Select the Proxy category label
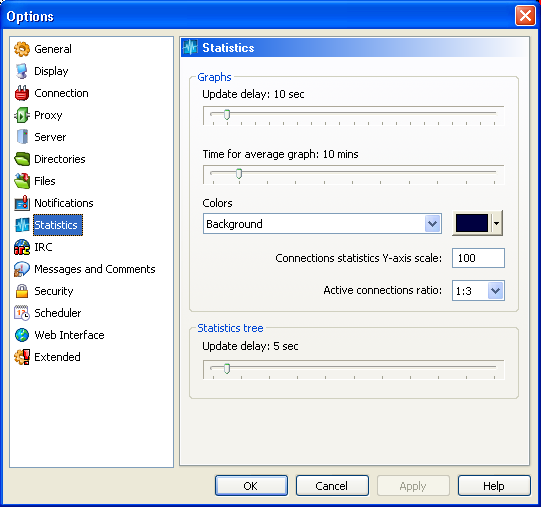The image size is (541, 507). [48, 115]
